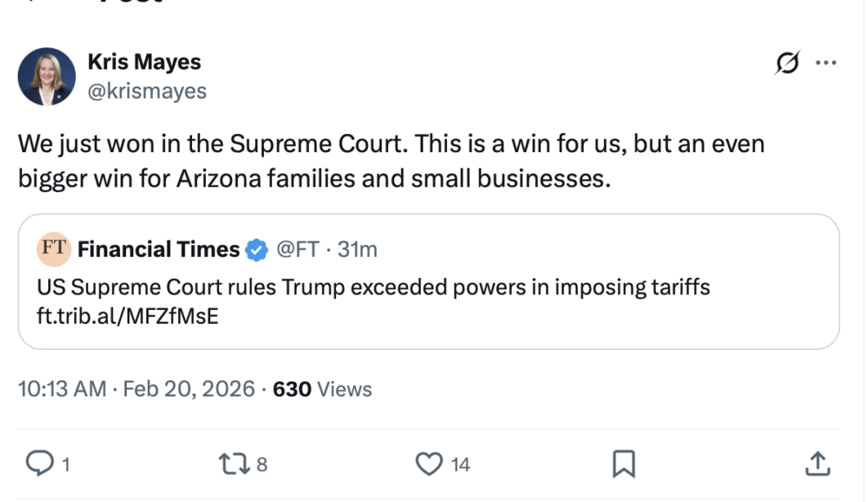Click the FT logo avatar

click(x=54, y=249)
